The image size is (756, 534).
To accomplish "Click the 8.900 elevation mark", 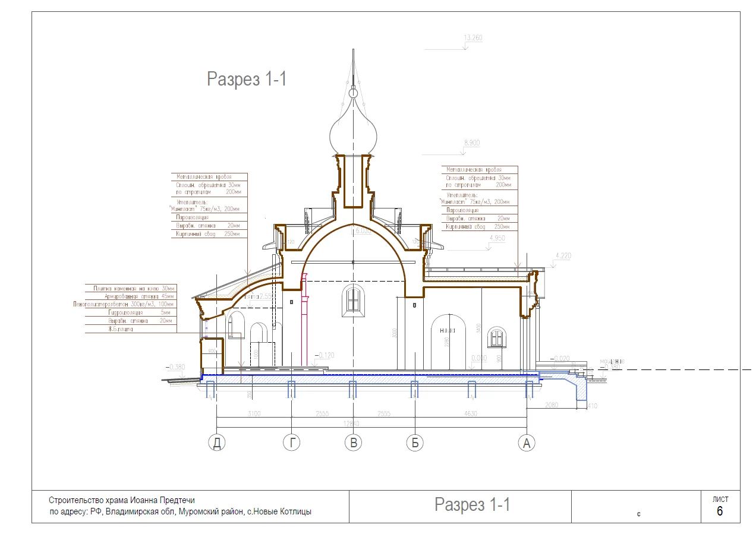I will 471,143.
